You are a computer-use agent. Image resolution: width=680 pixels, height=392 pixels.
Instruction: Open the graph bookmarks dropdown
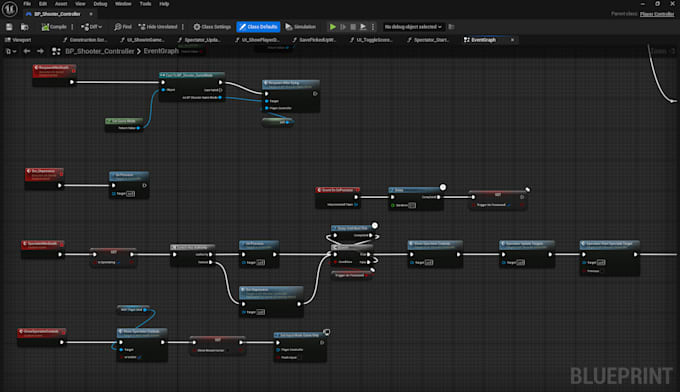pyautogui.click(x=11, y=51)
